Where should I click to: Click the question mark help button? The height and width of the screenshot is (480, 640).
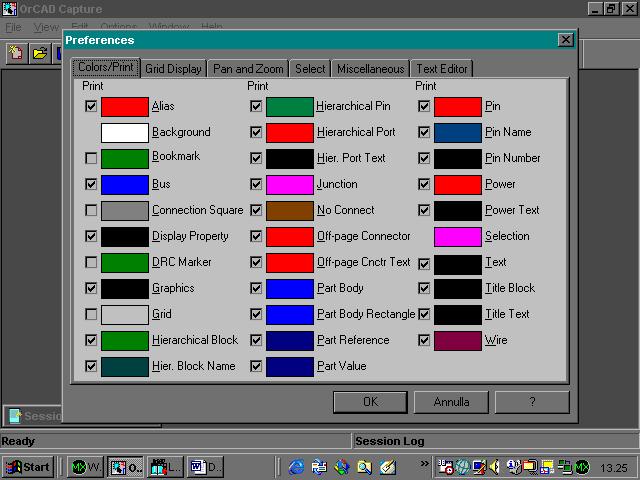(x=532, y=402)
